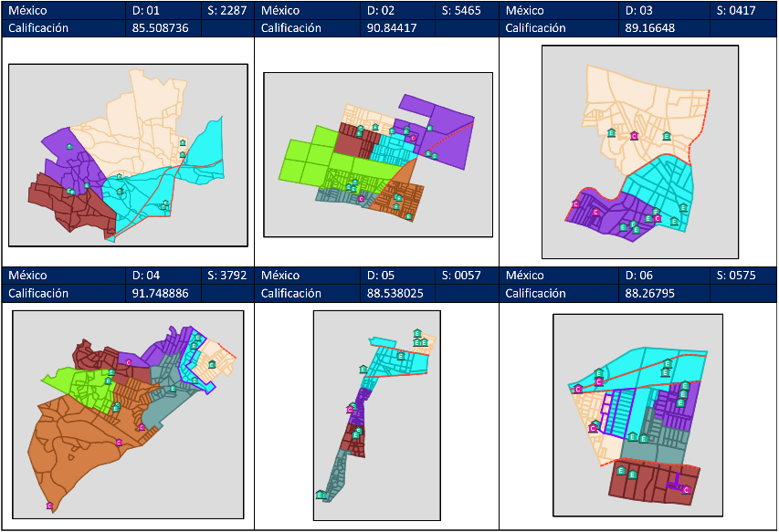Open the District 01 map thumbnail
The height and width of the screenshot is (532, 779).
click(128, 154)
